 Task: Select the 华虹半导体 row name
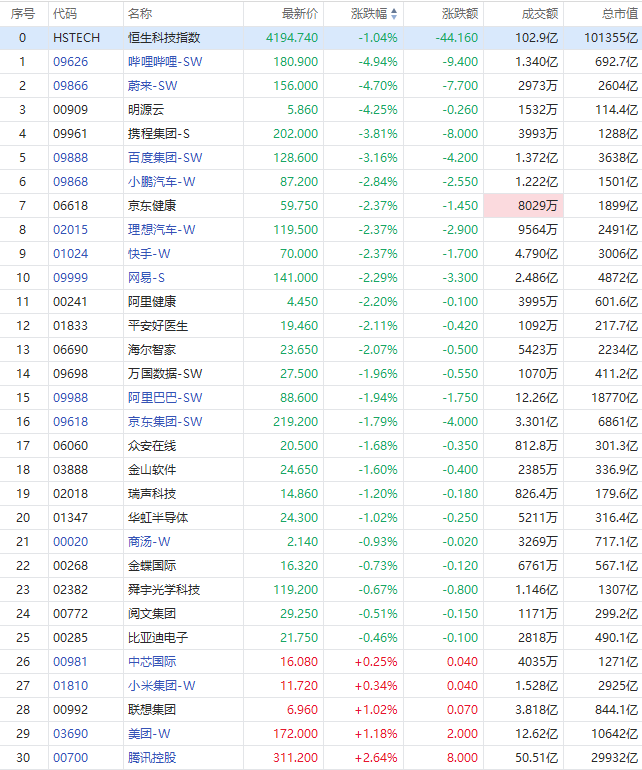[x=158, y=518]
